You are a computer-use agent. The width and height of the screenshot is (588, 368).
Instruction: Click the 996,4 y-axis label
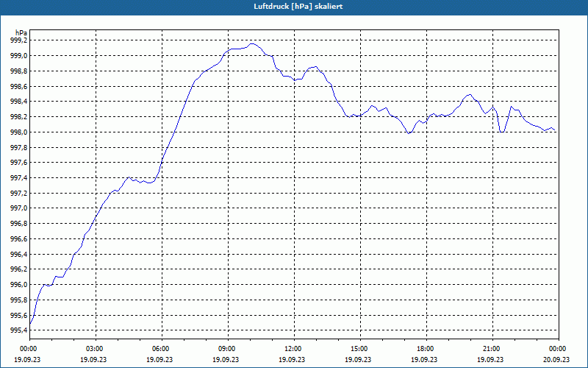18,254
